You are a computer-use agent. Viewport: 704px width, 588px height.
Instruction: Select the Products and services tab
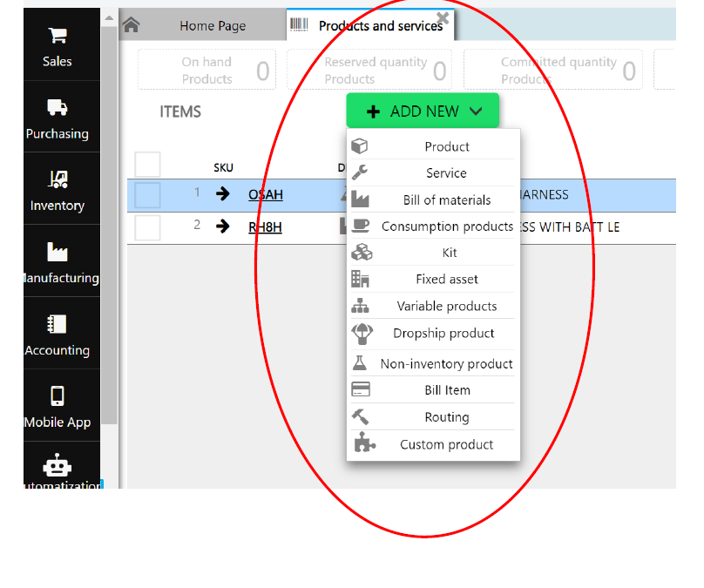pos(370,25)
